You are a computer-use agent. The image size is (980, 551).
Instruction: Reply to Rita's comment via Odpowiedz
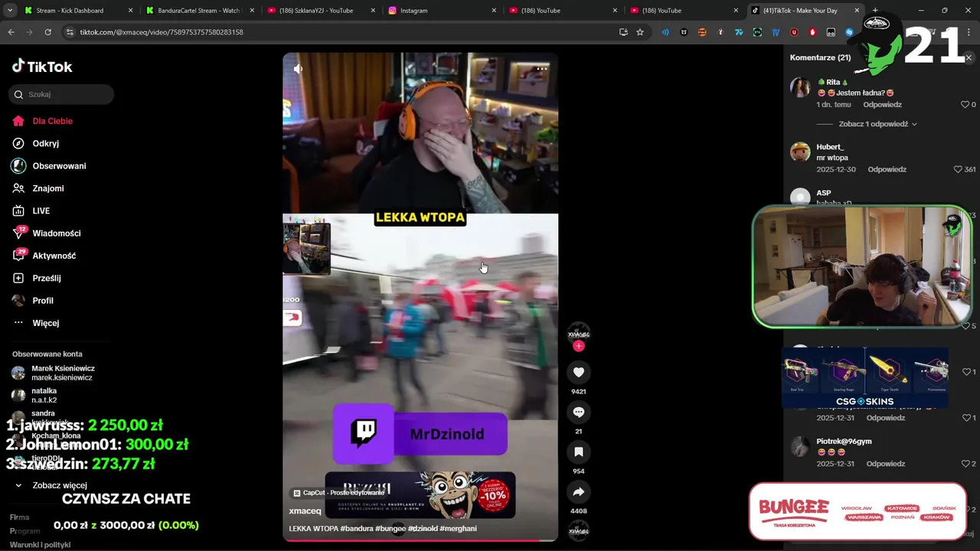[x=882, y=104]
